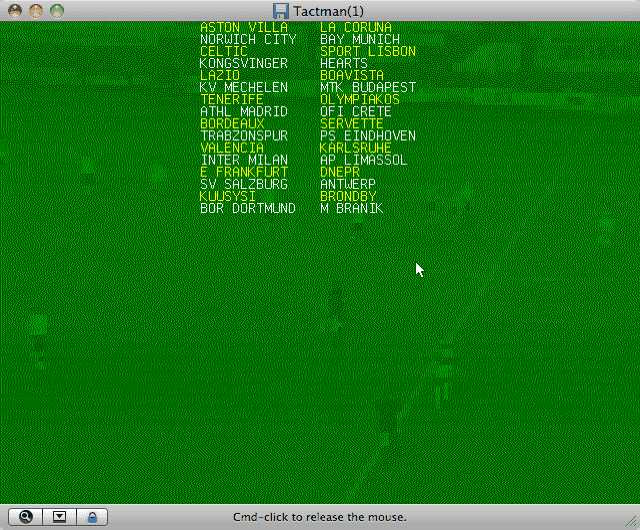Click the Tactman(1) window title

click(328, 10)
